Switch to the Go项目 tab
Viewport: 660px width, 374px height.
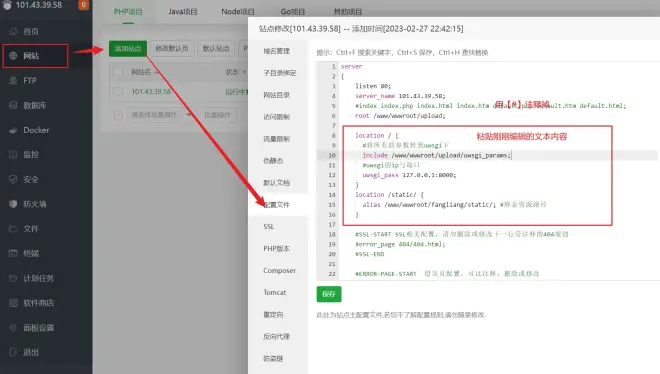click(293, 12)
